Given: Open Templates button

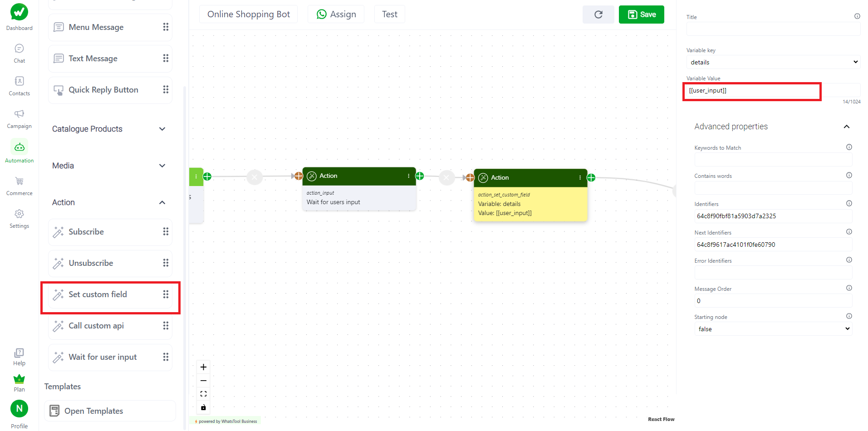Looking at the screenshot, I should point(110,411).
